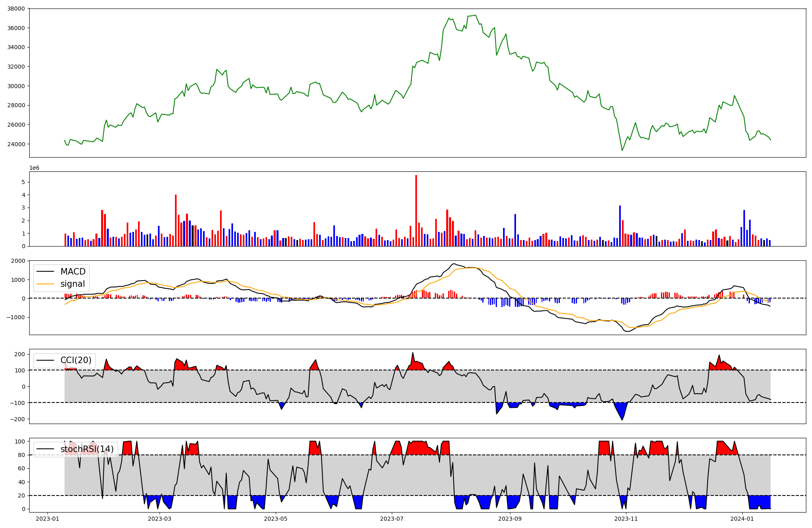
Task: Click the -1000 tick on the MACD axis
Action: 15,317
